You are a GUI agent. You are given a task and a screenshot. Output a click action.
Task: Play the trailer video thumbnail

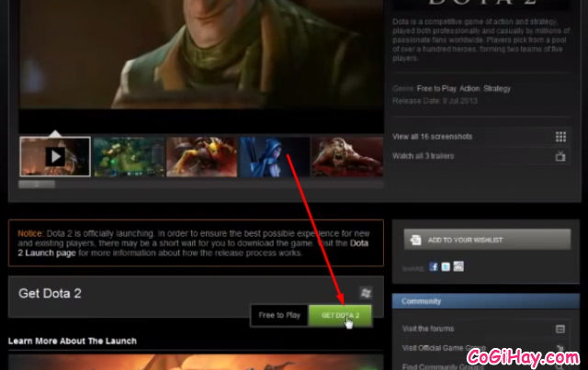[55, 156]
